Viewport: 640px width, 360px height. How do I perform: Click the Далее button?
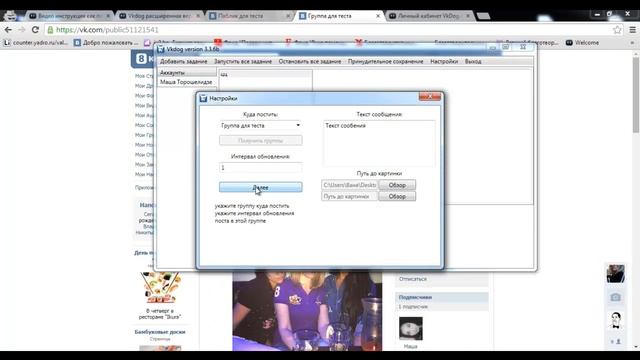pyautogui.click(x=261, y=187)
